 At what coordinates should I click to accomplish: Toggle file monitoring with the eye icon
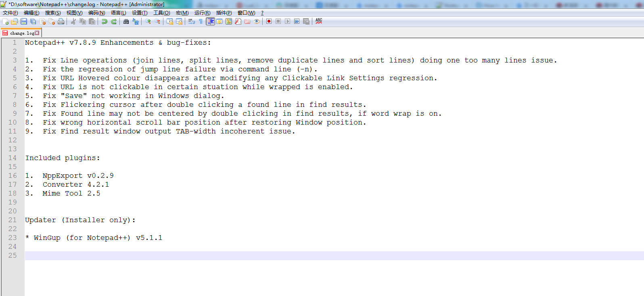point(257,21)
